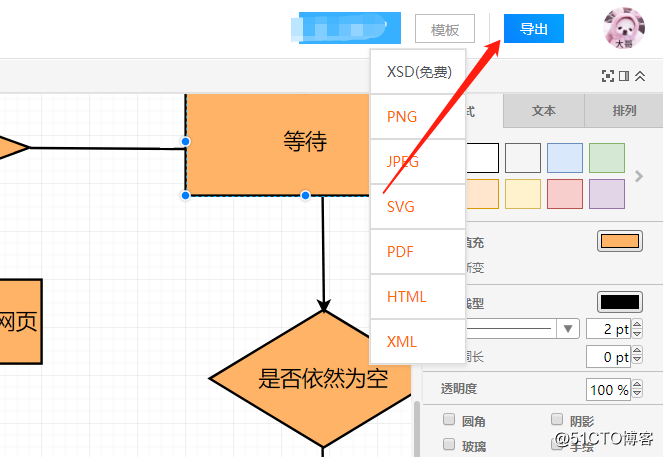
Task: Pick the light yellow style swatch
Action: 523,194
